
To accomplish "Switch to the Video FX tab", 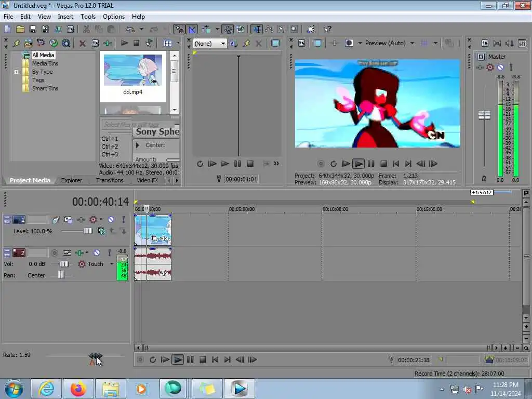I will pyautogui.click(x=147, y=180).
